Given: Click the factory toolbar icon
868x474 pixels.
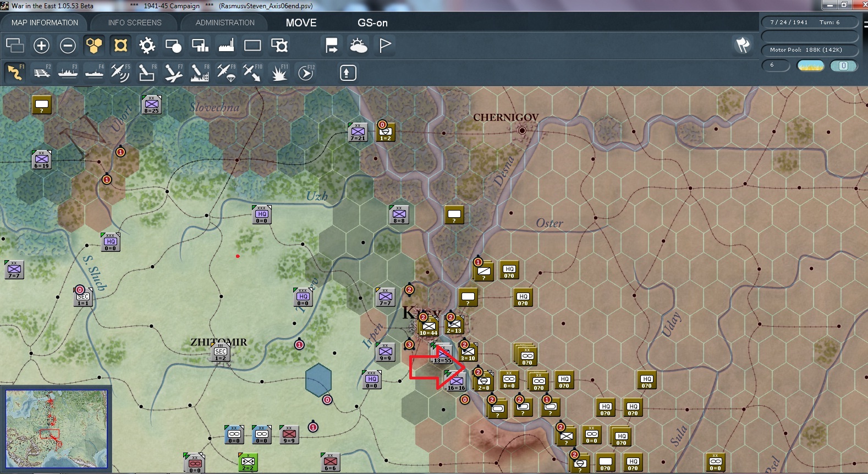Looking at the screenshot, I should coord(226,45).
